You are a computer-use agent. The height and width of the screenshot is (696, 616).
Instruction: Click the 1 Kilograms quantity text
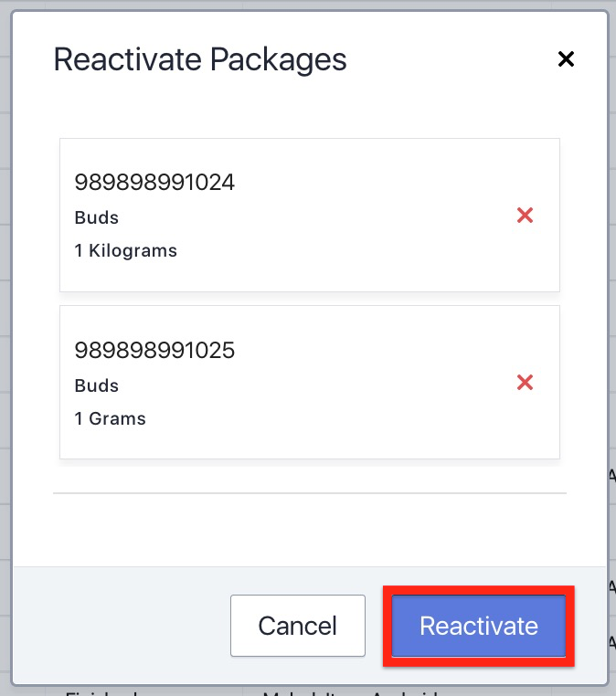[126, 250]
